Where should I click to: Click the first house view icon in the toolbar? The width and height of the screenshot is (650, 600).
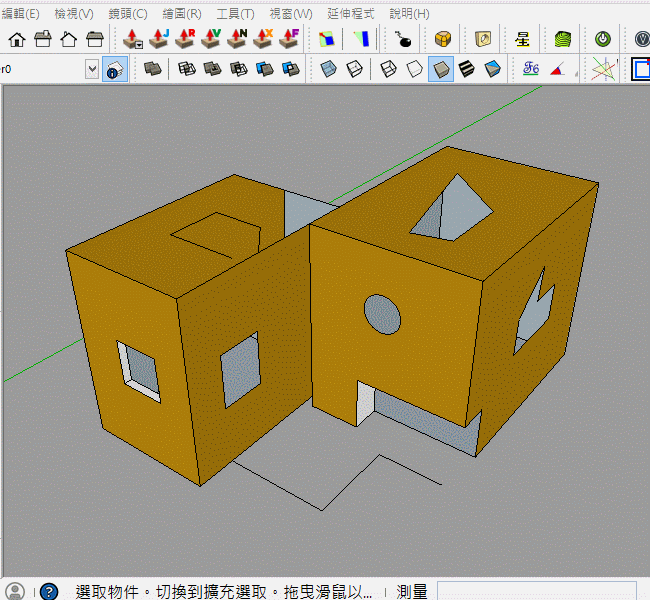(x=17, y=39)
